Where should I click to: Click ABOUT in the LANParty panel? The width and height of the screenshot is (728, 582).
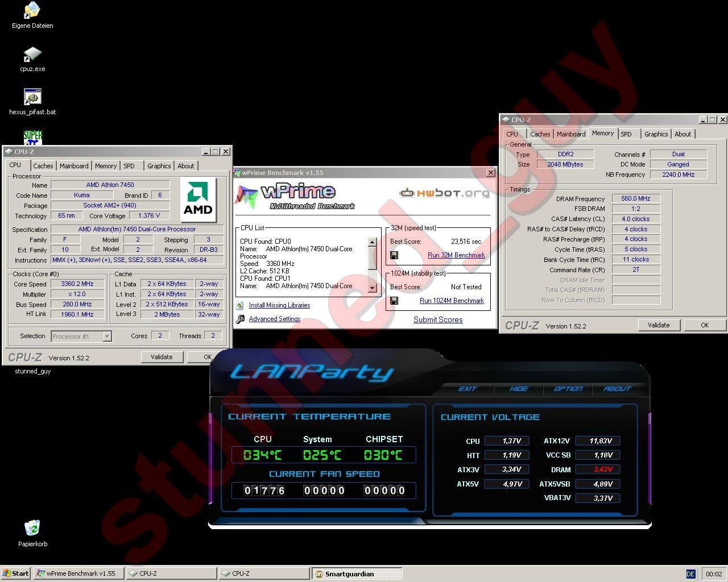(617, 389)
